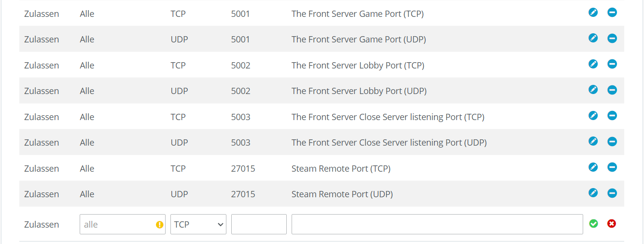The height and width of the screenshot is (244, 644).
Task: Click the yellow warning icon in IP field
Action: 160,225
